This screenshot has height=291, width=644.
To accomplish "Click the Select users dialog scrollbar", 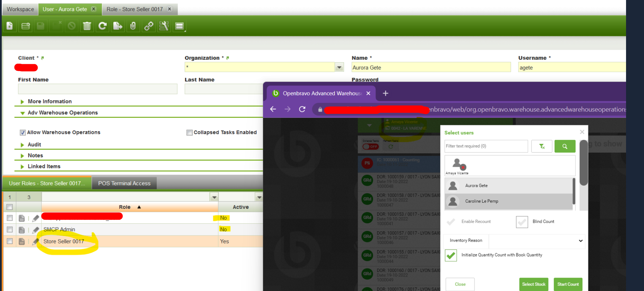I will tap(584, 163).
